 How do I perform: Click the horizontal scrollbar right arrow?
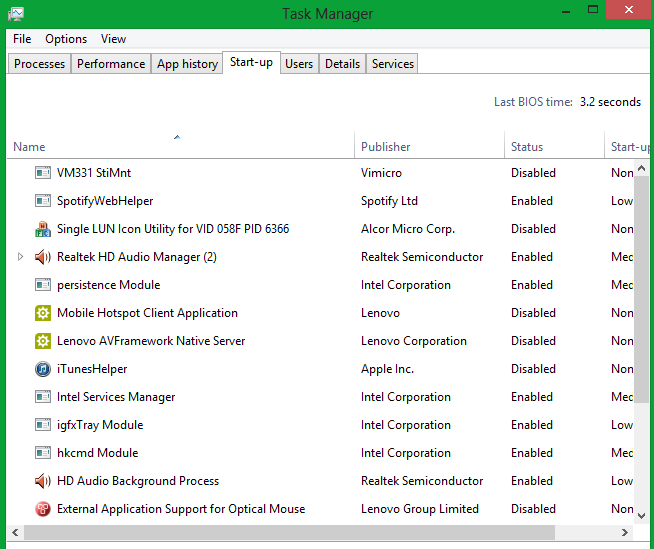coord(624,532)
